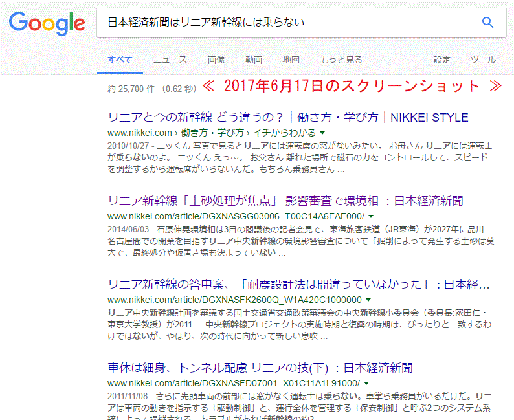This screenshot has width=514, height=420.
Task: Open the ツール options
Action: click(483, 60)
